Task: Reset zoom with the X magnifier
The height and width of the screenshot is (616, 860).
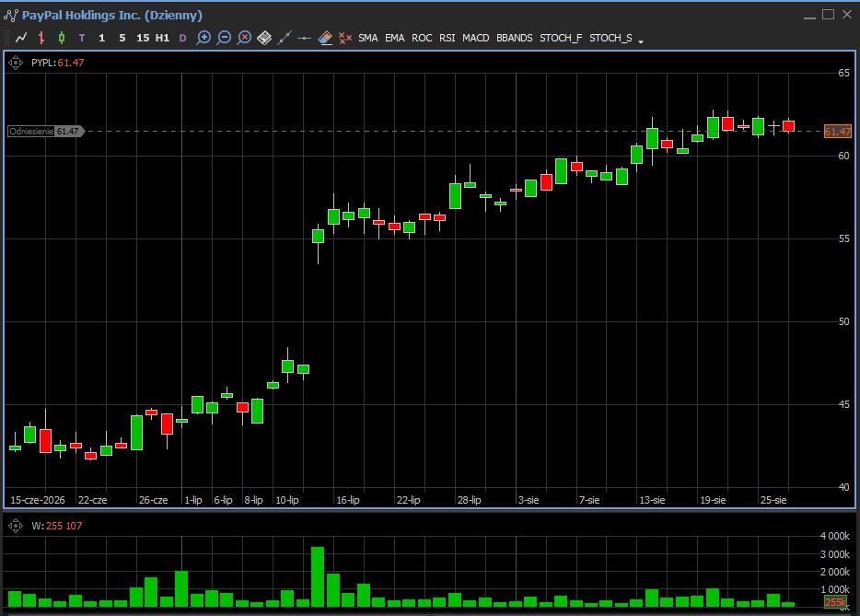Action: (244, 38)
